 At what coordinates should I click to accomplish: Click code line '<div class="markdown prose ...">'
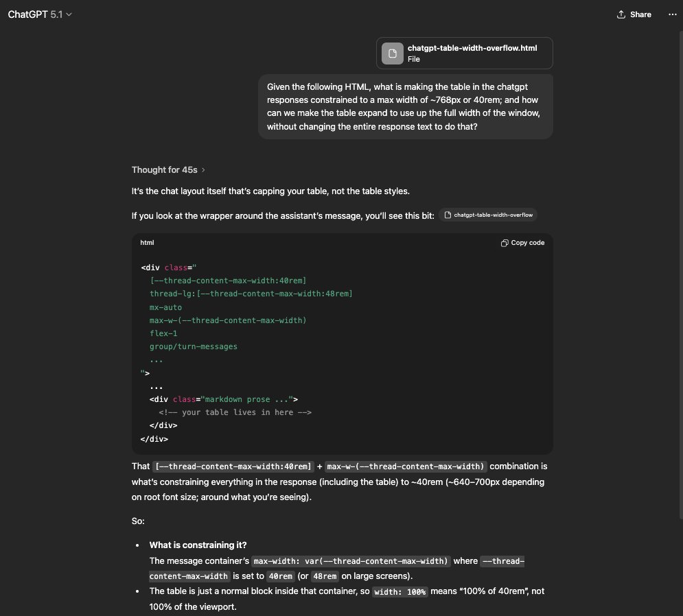[x=224, y=399]
